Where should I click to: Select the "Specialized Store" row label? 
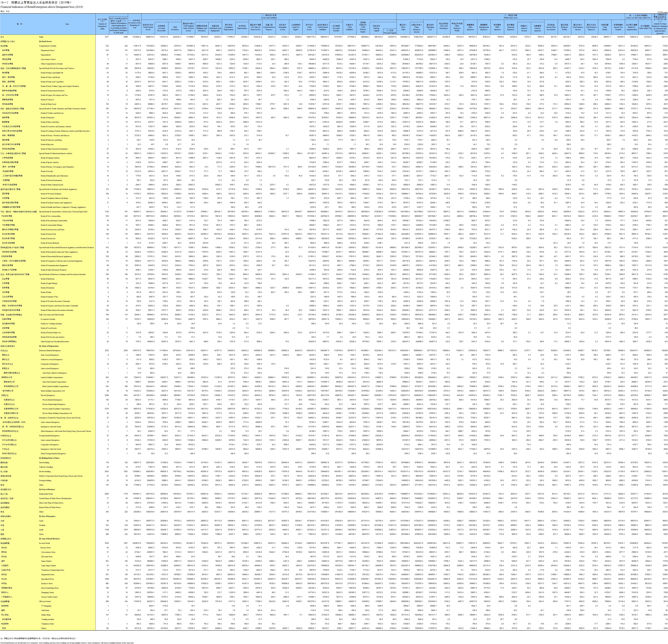tap(47, 579)
